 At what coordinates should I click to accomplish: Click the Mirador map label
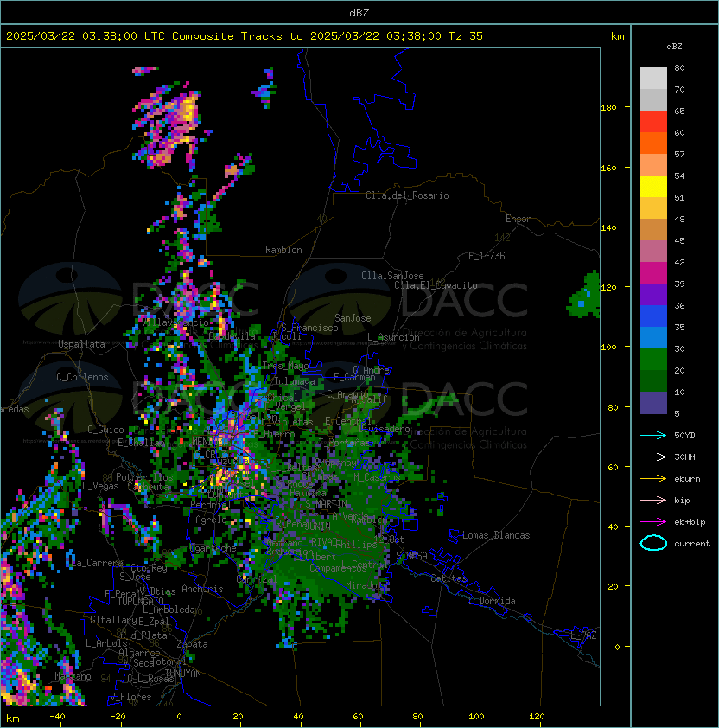[364, 585]
